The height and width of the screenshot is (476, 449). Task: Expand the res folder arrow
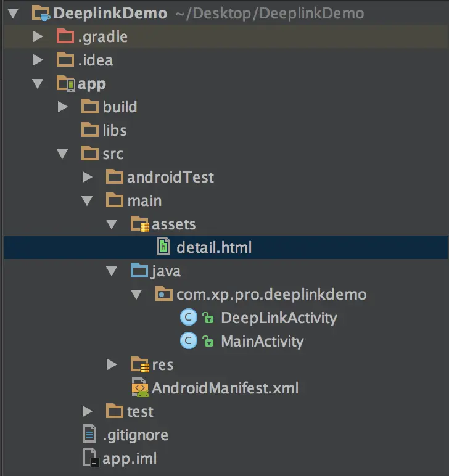[x=112, y=364]
